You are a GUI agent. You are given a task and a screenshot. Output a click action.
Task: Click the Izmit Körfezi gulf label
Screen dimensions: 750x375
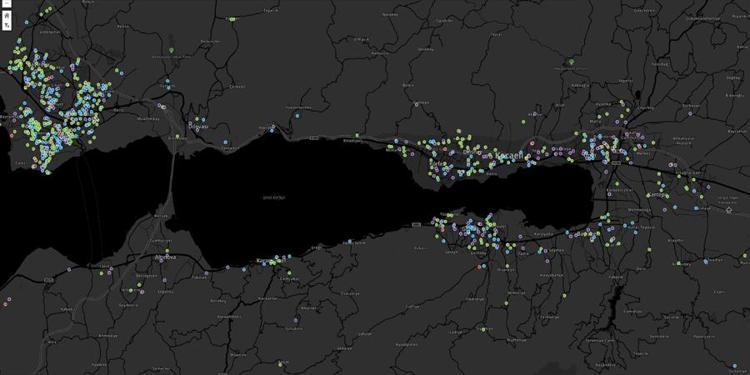(275, 197)
